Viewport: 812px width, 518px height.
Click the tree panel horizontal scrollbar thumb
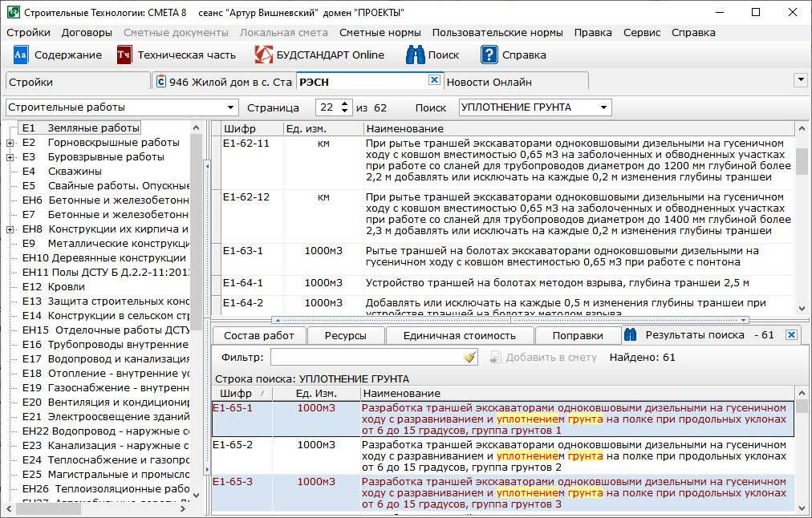tap(48, 509)
